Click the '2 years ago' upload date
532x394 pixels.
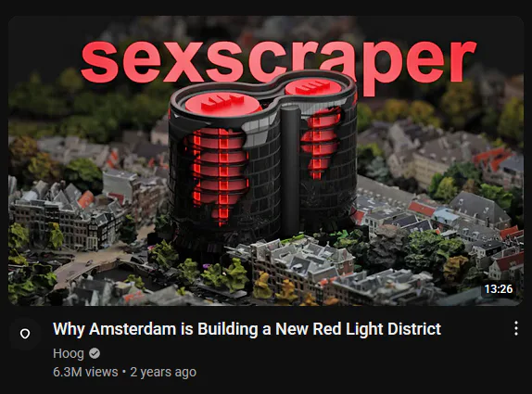163,372
